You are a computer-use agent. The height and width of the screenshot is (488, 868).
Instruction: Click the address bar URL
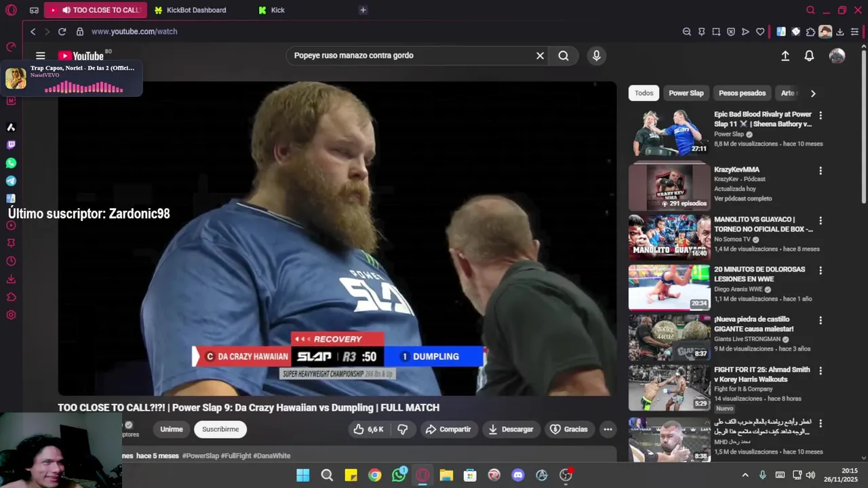tap(134, 32)
